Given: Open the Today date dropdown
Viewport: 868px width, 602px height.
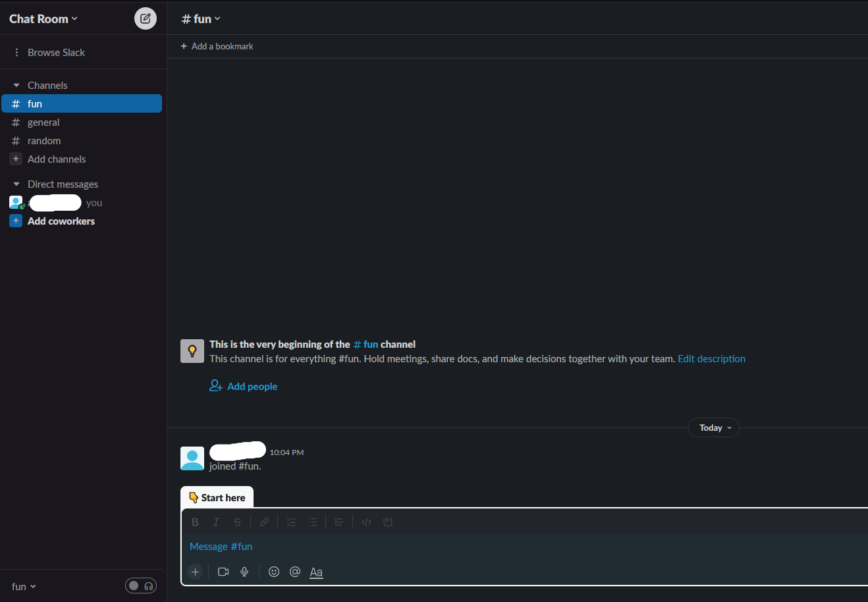Looking at the screenshot, I should (x=714, y=428).
